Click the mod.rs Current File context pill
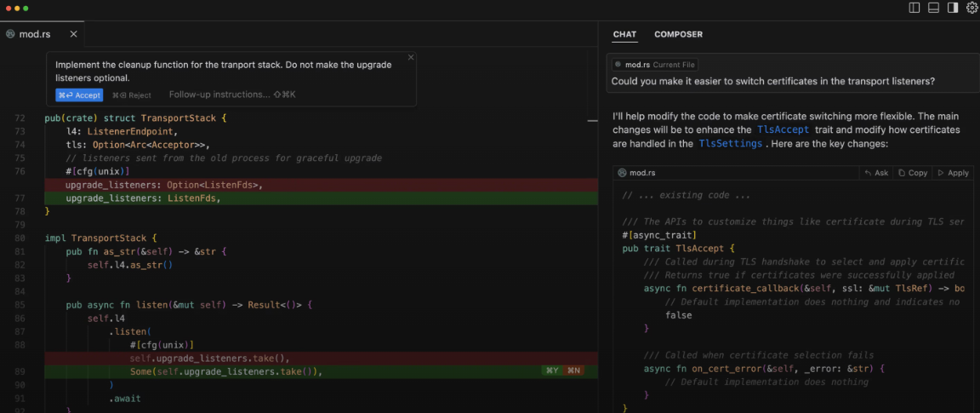Screen dimensions: 980x413 tap(655, 65)
